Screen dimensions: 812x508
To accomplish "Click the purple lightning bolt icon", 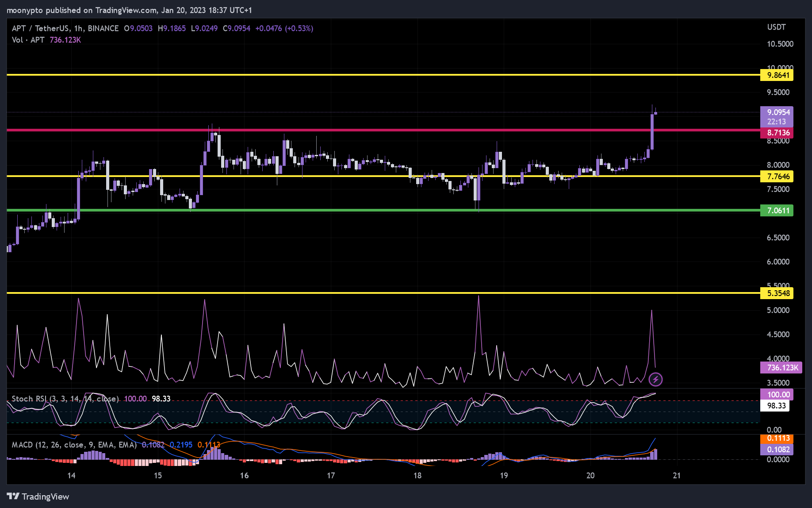I will click(x=655, y=379).
